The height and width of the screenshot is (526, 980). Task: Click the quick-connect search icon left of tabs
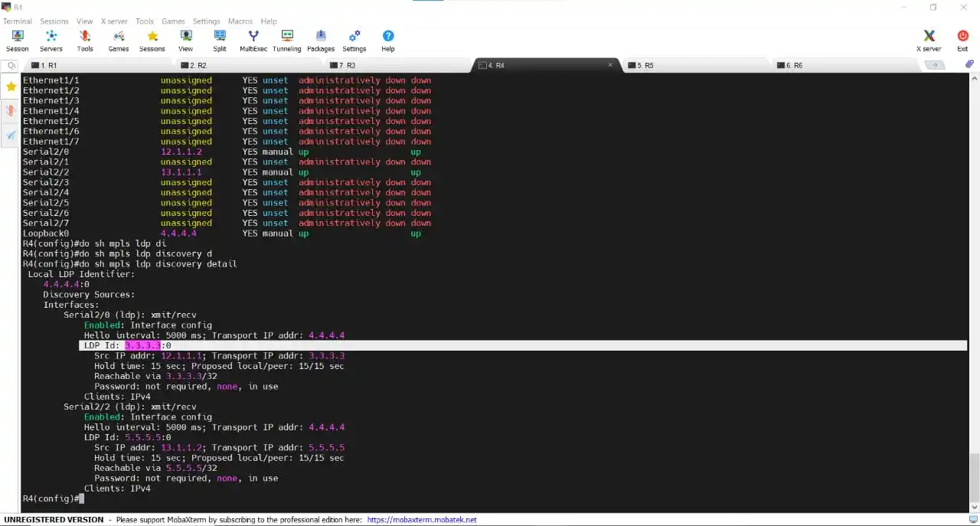pos(11,66)
